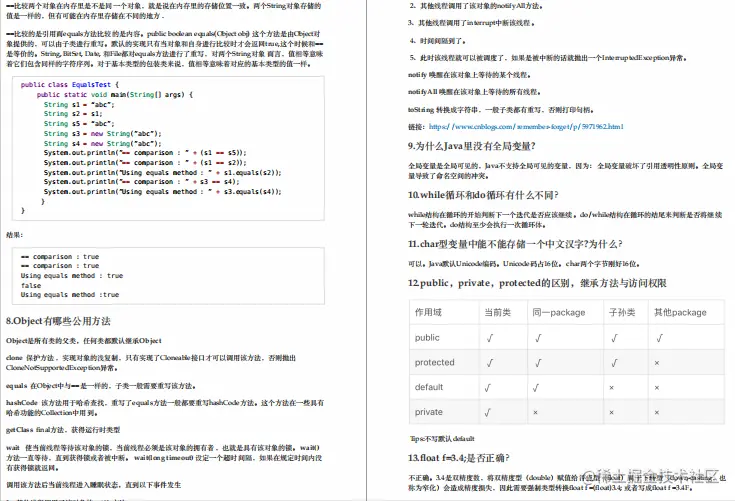The width and height of the screenshot is (735, 501).
Task: Click the paragraph starting with "wait 使当前线程等待"
Action: 164,457
